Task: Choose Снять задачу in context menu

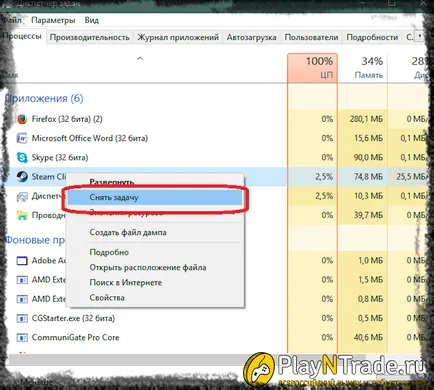Action: coord(155,197)
